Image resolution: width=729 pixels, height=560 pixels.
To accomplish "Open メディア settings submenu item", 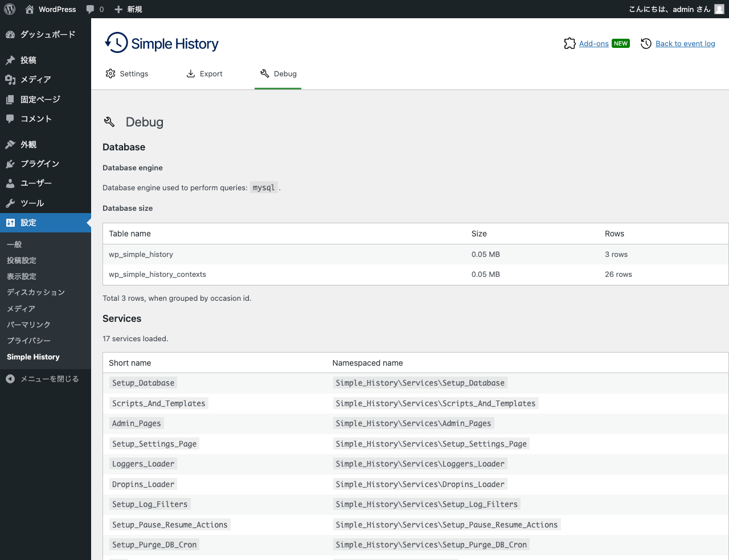I will (21, 308).
